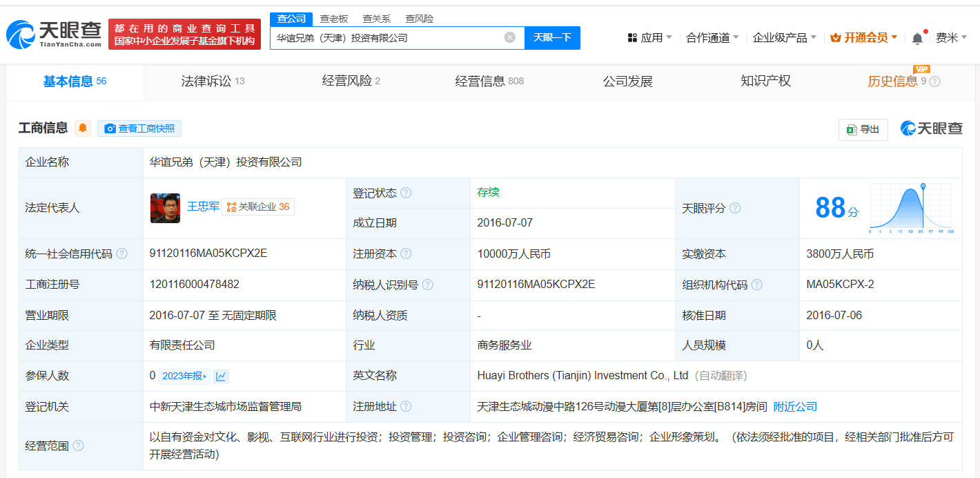Clear the search box with the X icon
The width and height of the screenshot is (980, 478).
click(511, 38)
